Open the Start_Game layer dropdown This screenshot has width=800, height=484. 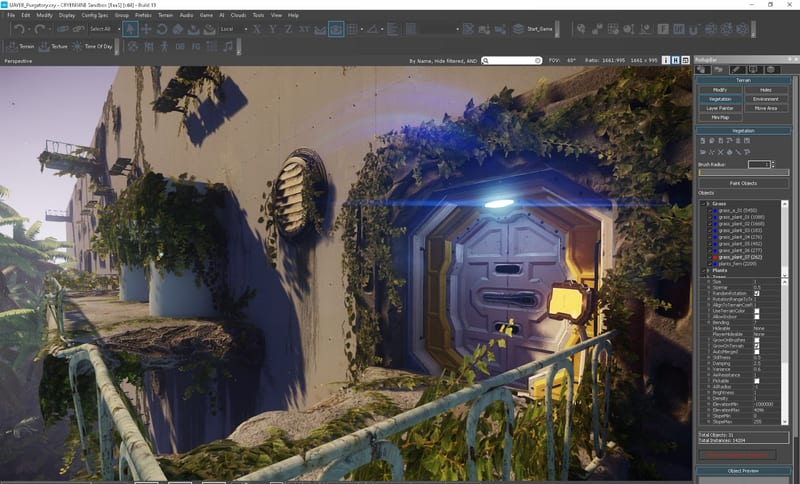540,29
